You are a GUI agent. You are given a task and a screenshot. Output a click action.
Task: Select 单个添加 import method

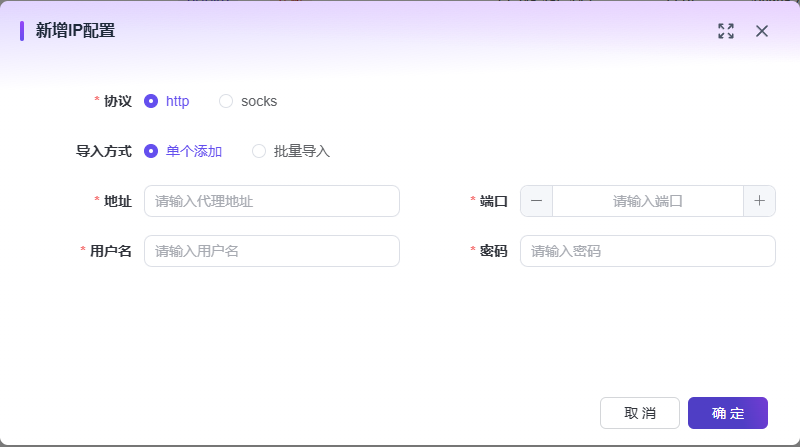coord(152,151)
